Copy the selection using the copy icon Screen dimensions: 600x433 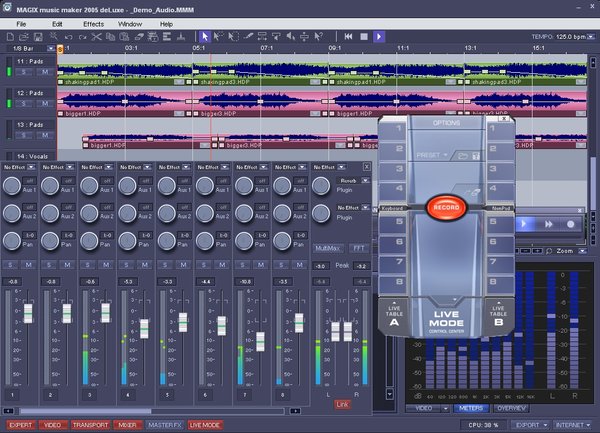point(110,37)
